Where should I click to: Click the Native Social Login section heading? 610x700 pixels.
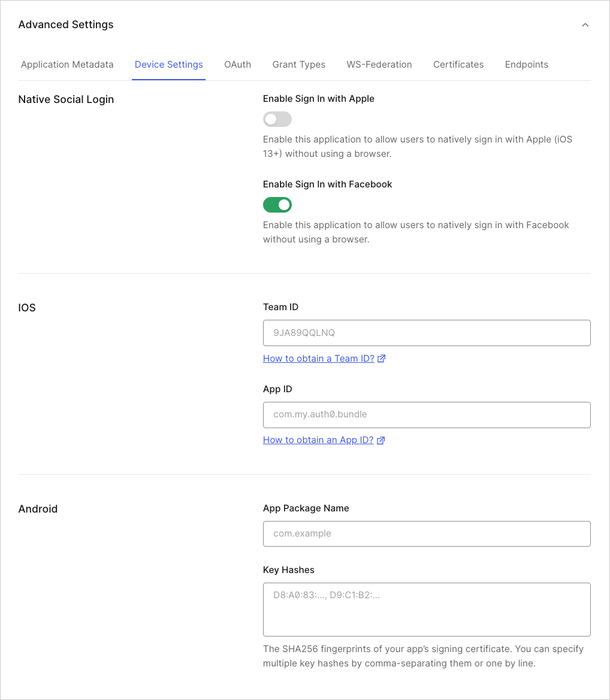coord(66,99)
